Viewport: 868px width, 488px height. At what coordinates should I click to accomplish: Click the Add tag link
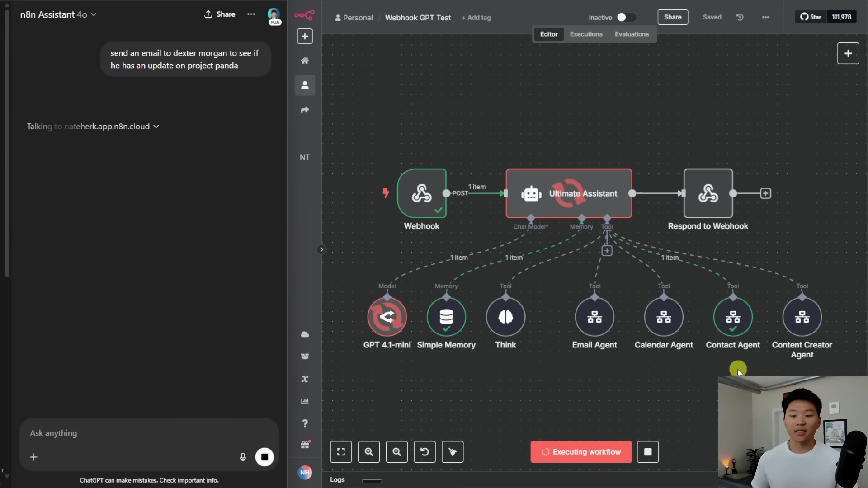(x=476, y=18)
